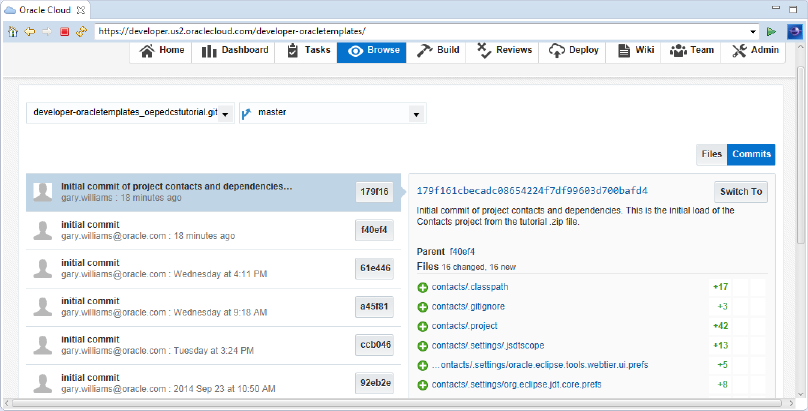Image resolution: width=808 pixels, height=411 pixels.
Task: Click commit hash button 61e446
Action: 374,268
